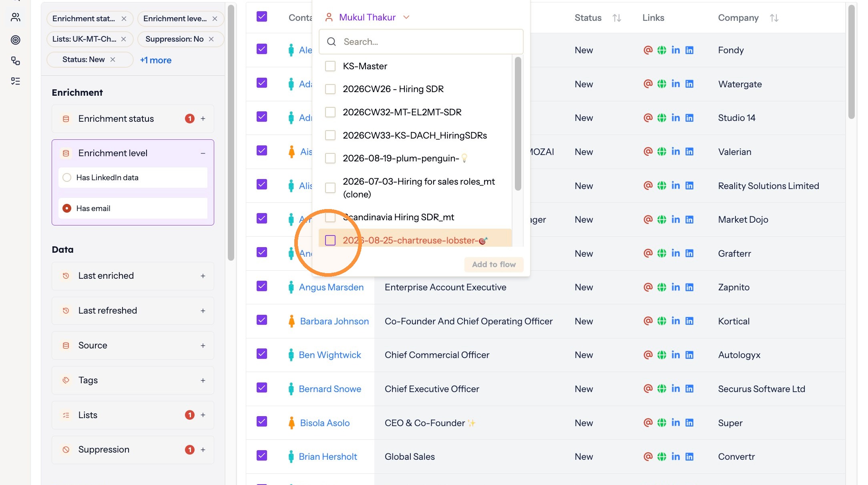Open the Mukul Thakur owner dropdown

tap(368, 17)
